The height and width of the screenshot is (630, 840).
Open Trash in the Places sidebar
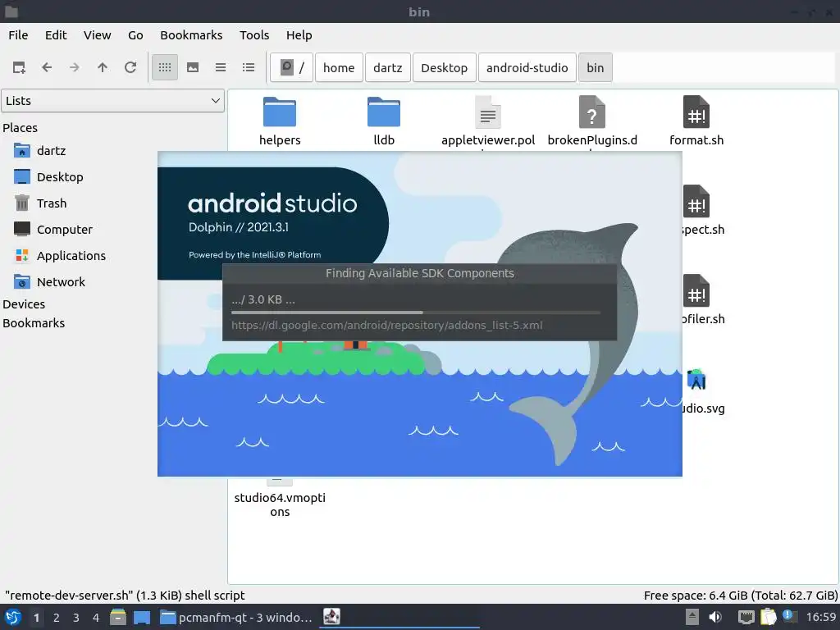point(52,203)
